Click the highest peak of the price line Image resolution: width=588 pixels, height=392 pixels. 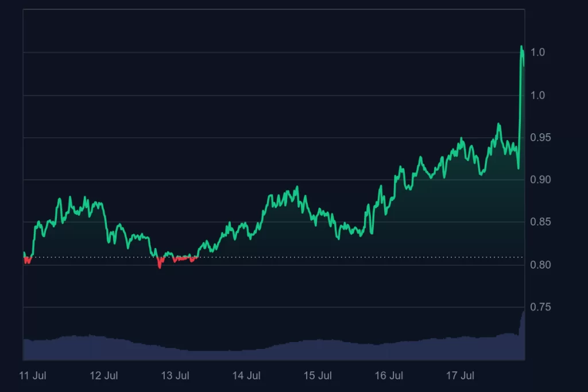tap(521, 47)
